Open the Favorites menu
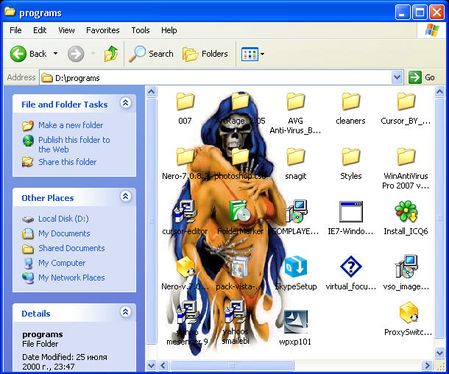 pyautogui.click(x=103, y=30)
